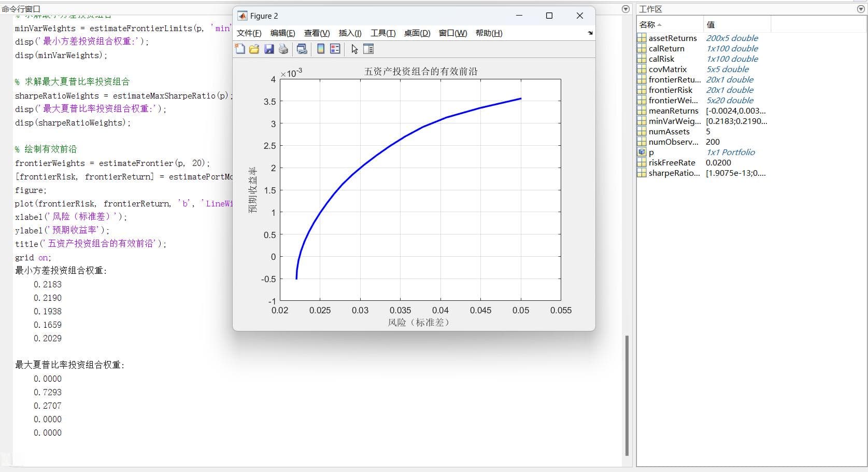Insert a colorbar via the toolbar icon
Screen dimensions: 868x472
(x=321, y=49)
